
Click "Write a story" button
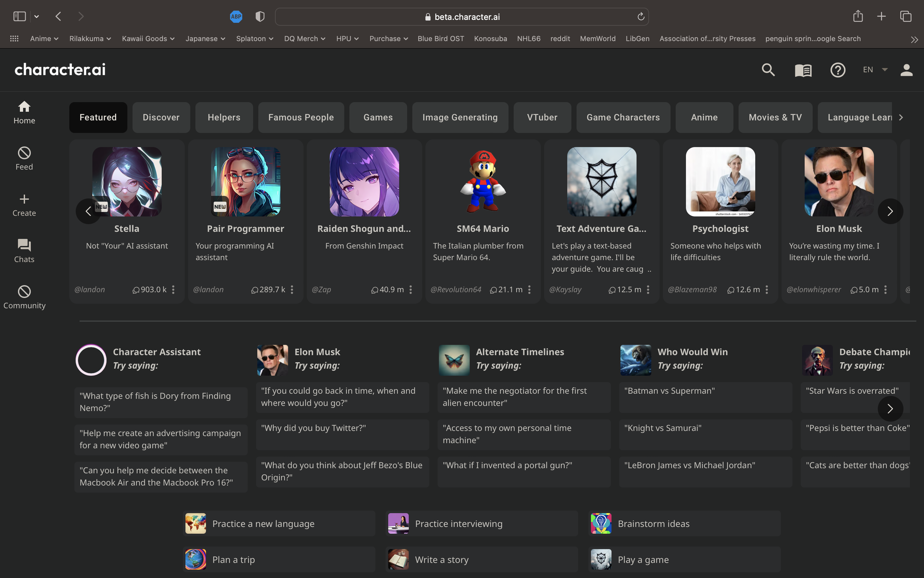coord(482,559)
